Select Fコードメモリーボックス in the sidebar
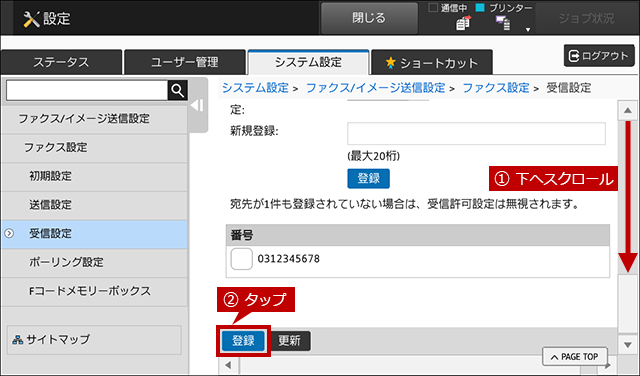 click(x=94, y=291)
